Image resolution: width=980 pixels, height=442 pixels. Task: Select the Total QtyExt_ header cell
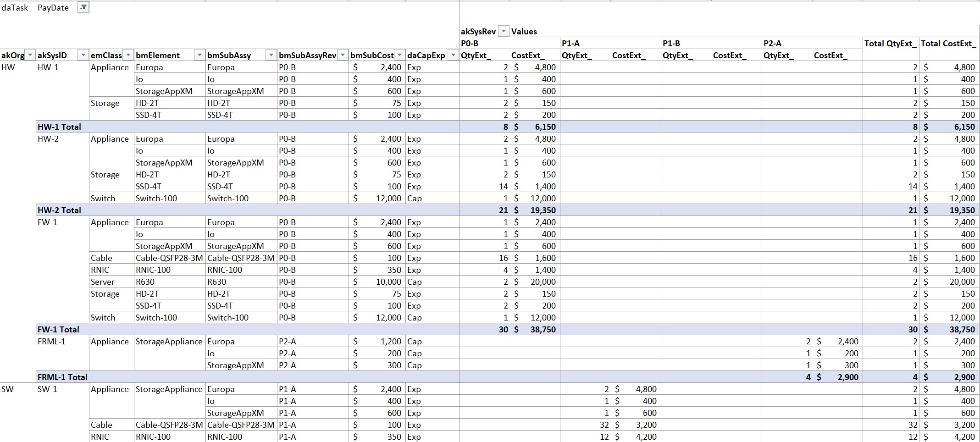[x=891, y=43]
